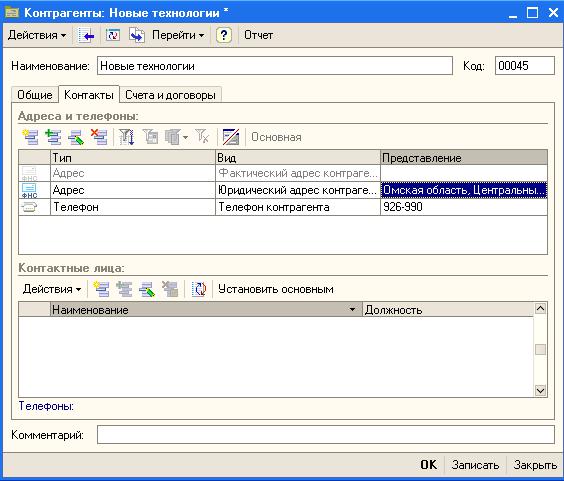Click the help question mark icon
This screenshot has width=564, height=481.
[x=224, y=35]
